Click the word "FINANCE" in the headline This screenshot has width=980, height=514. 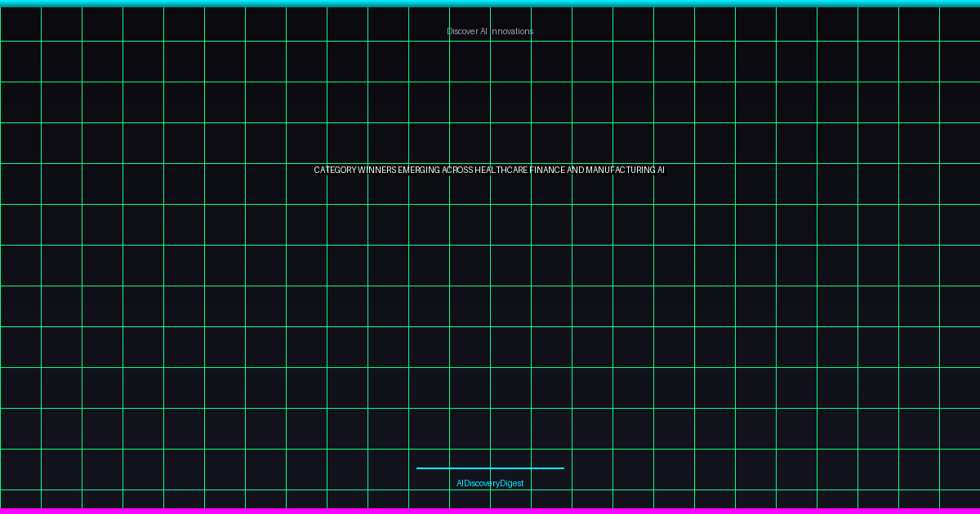coord(547,171)
